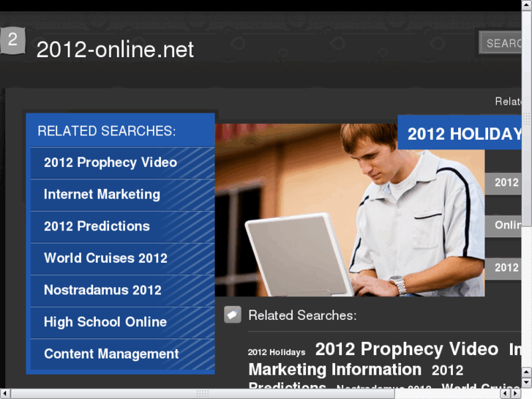Open the Marketing Information tag link
Viewport: 532px width, 399px height.
pos(335,370)
